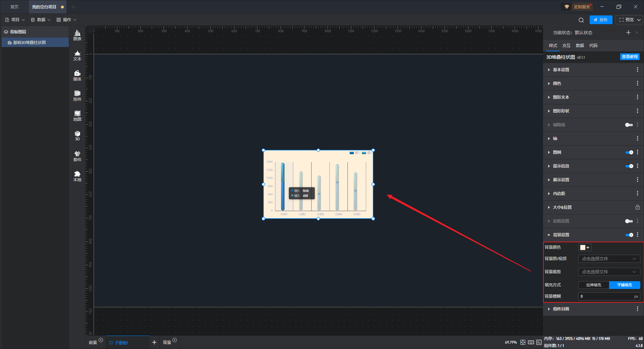Viewport: 644px width, 349px height.
Task: Click the keyboard shortcuts icon
Action: (x=531, y=342)
